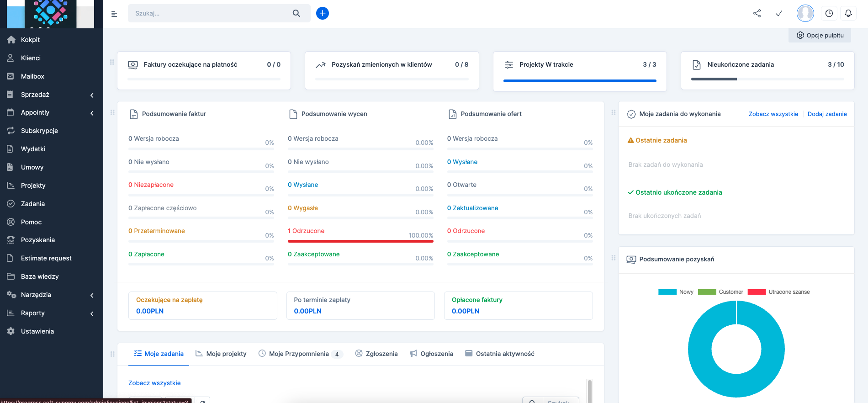Image resolution: width=868 pixels, height=403 pixels.
Task: Open the timesheet clock icon
Action: click(x=829, y=13)
